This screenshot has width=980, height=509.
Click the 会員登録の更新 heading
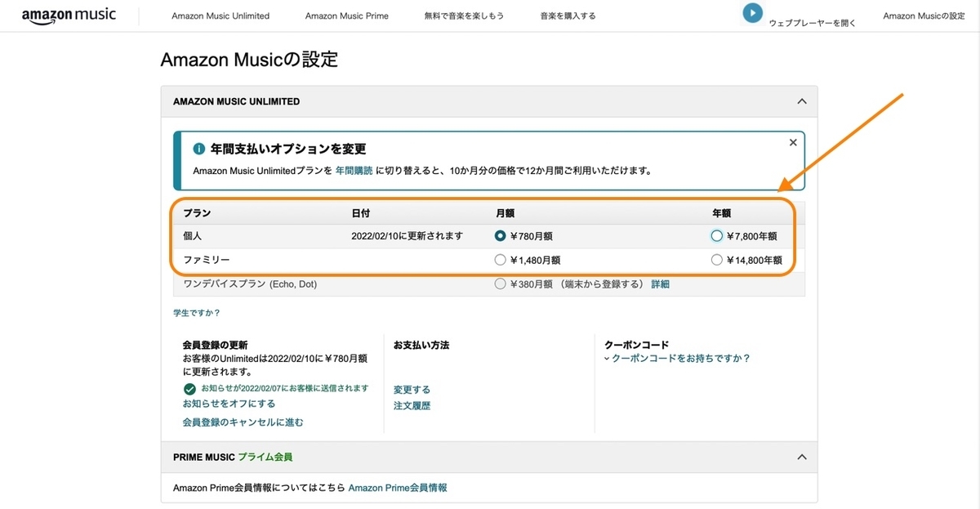[x=215, y=346]
